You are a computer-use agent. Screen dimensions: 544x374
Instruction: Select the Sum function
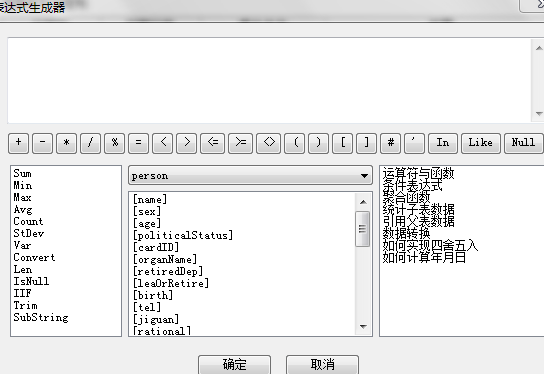(23, 173)
